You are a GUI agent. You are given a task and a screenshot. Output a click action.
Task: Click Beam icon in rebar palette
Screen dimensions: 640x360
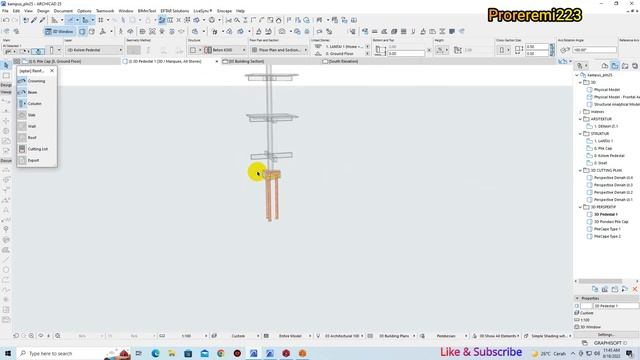pyautogui.click(x=22, y=92)
